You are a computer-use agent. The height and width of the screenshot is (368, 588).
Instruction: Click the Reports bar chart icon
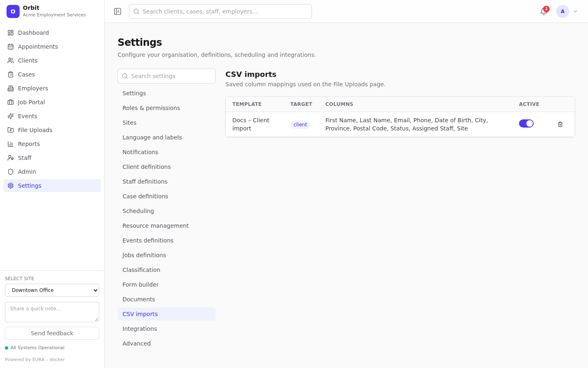pyautogui.click(x=11, y=144)
